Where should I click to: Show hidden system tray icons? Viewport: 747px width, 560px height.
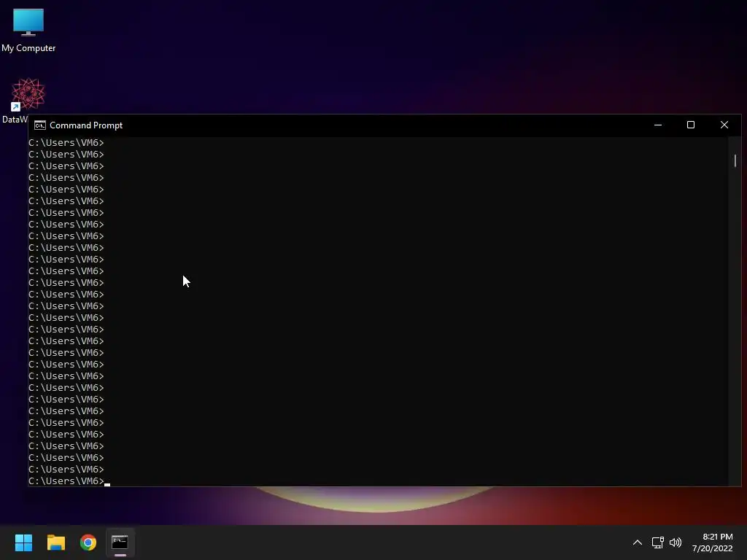pos(637,542)
